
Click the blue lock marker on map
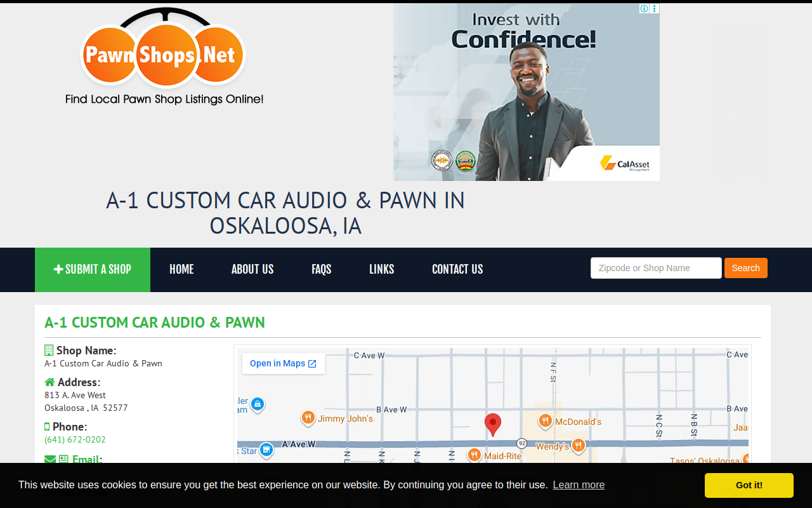[257, 404]
